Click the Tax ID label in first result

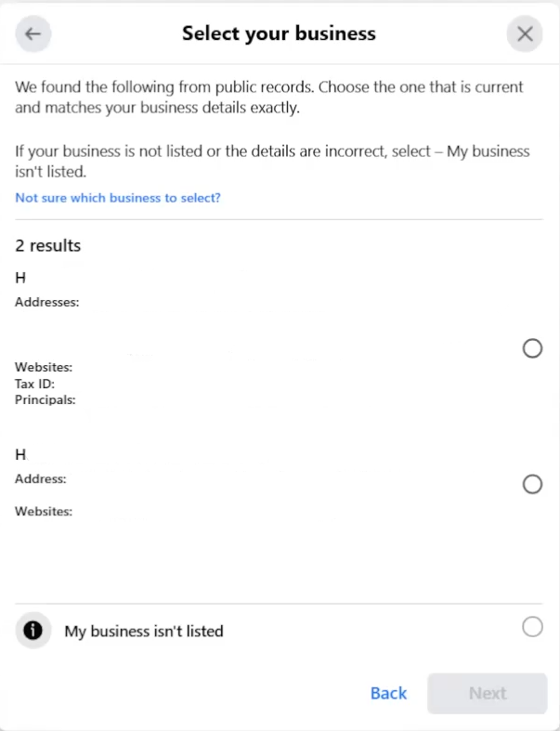[34, 384]
